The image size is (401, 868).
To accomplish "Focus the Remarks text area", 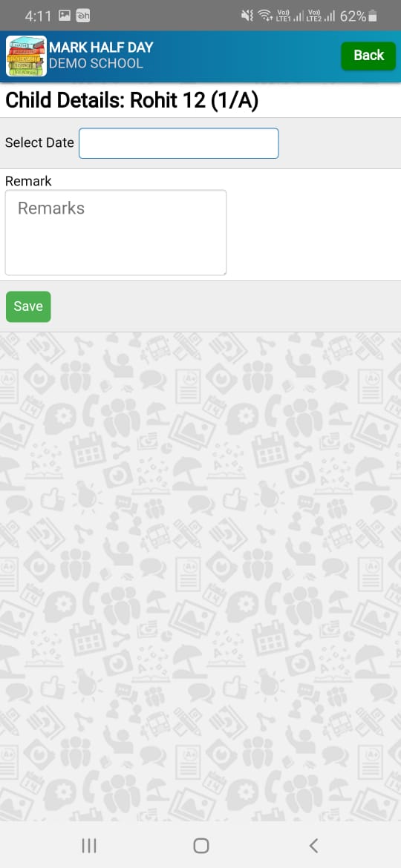I will pos(116,232).
